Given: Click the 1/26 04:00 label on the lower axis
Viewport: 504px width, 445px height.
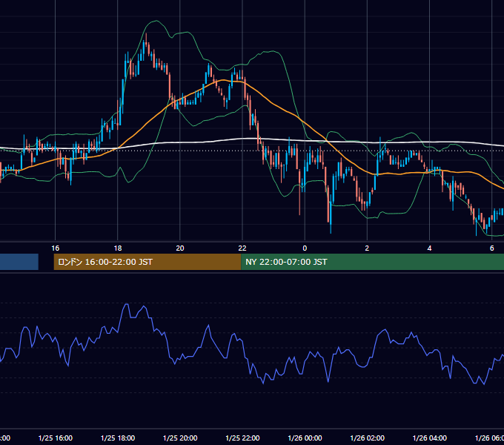Looking at the screenshot, I should [429, 438].
